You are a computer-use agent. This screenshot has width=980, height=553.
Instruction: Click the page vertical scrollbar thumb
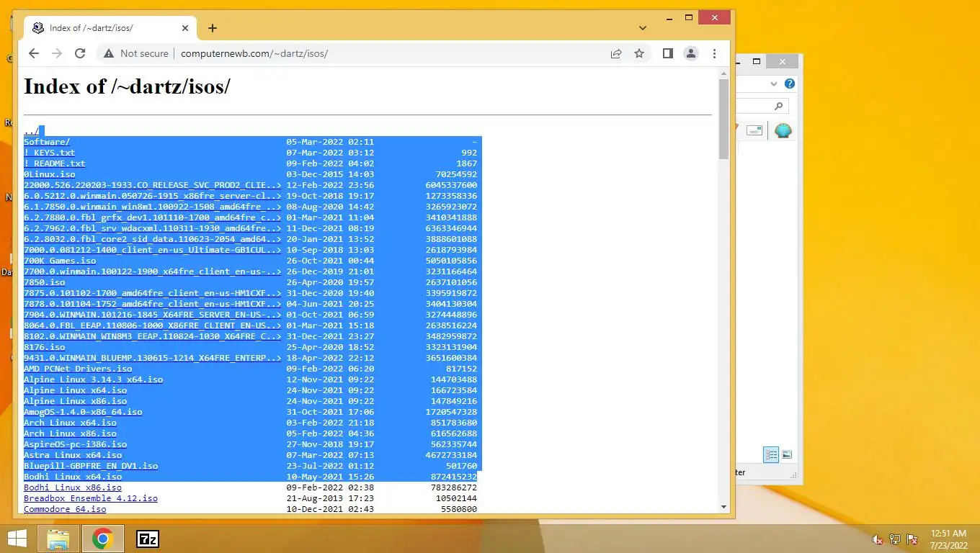pyautogui.click(x=723, y=119)
